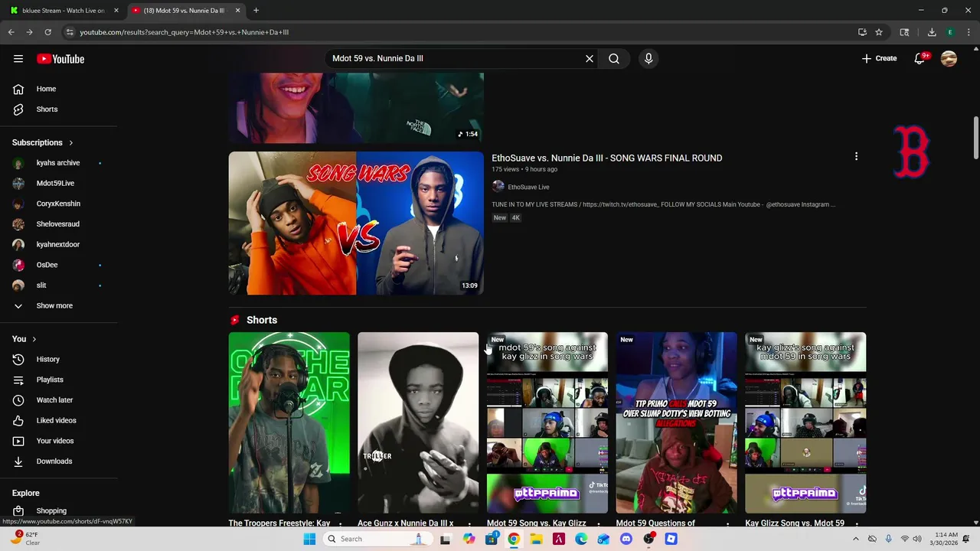Open kyahs archive subscription
The image size is (980, 551).
pos(58,163)
